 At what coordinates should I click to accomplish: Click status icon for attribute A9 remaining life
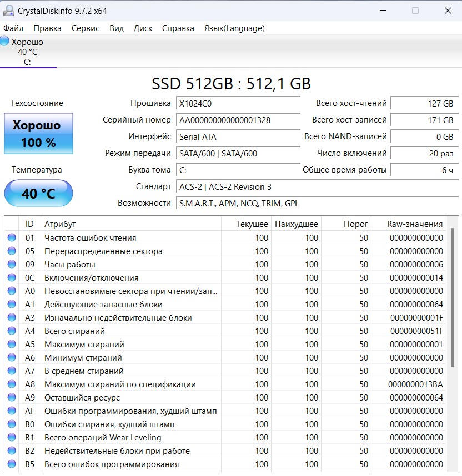pos(12,398)
